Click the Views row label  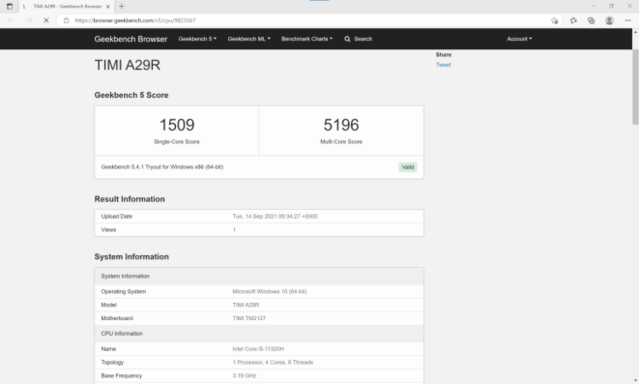pyautogui.click(x=109, y=230)
